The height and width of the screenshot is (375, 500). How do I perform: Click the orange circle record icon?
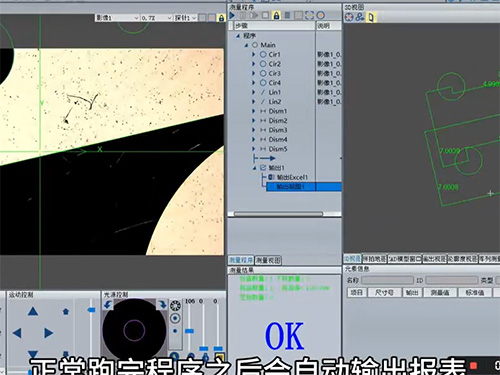click(x=321, y=15)
